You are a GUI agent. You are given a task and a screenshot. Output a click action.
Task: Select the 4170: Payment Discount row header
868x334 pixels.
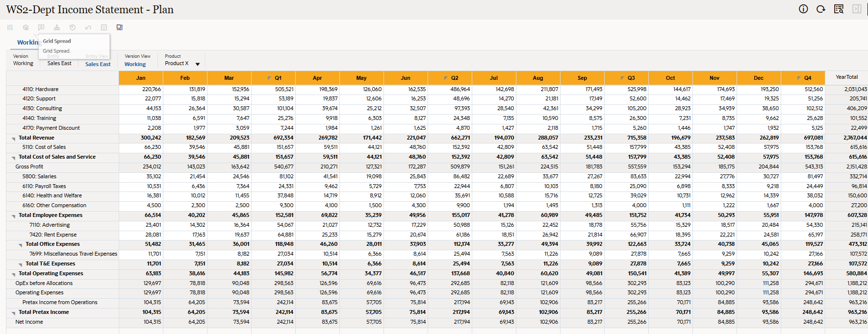pyautogui.click(x=62, y=128)
